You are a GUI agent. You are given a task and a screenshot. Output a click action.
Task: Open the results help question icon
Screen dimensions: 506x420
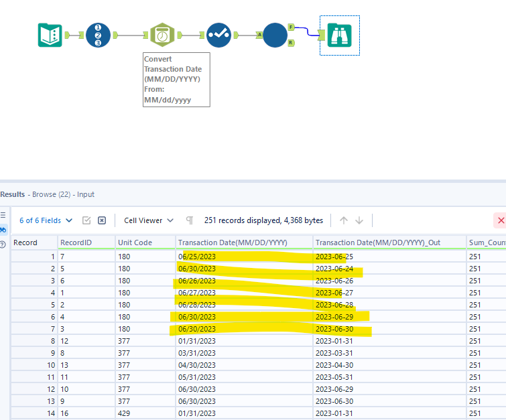(x=3, y=244)
